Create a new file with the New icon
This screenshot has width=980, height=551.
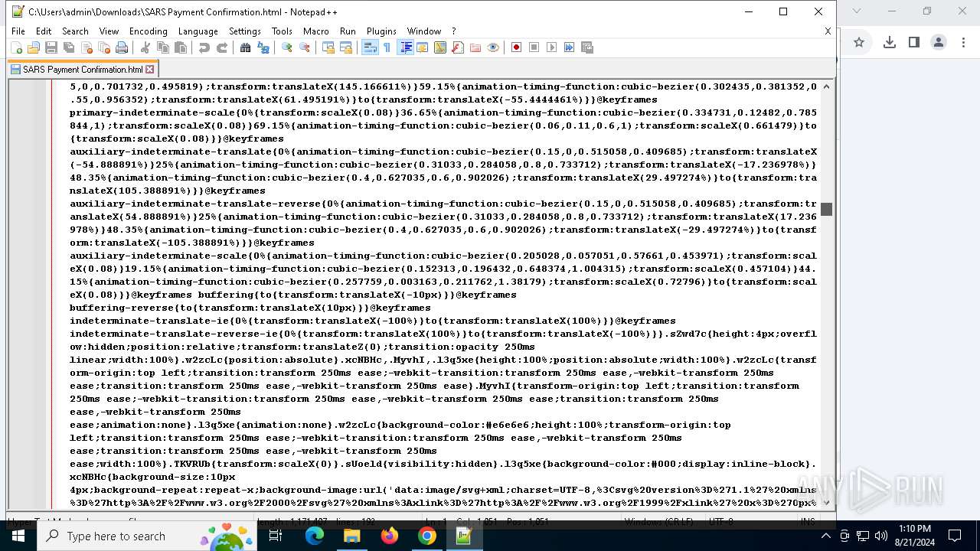[16, 47]
